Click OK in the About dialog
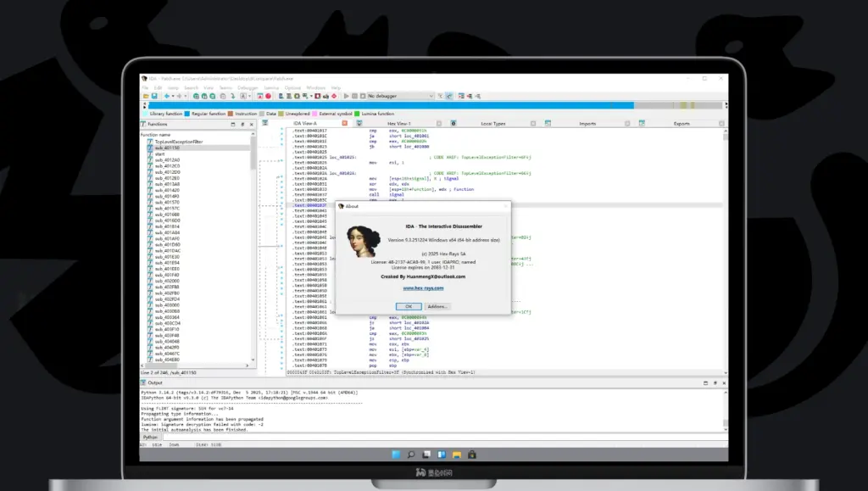This screenshot has width=868, height=491. (408, 306)
